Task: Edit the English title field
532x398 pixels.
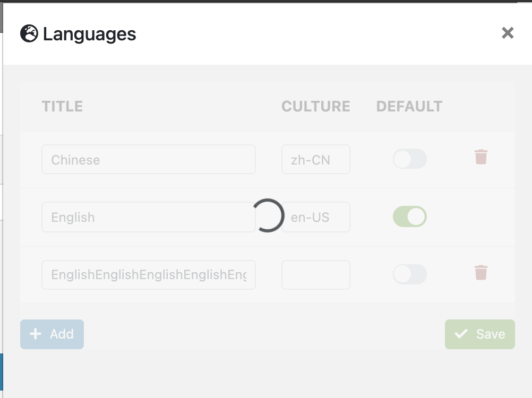Action: pyautogui.click(x=149, y=217)
